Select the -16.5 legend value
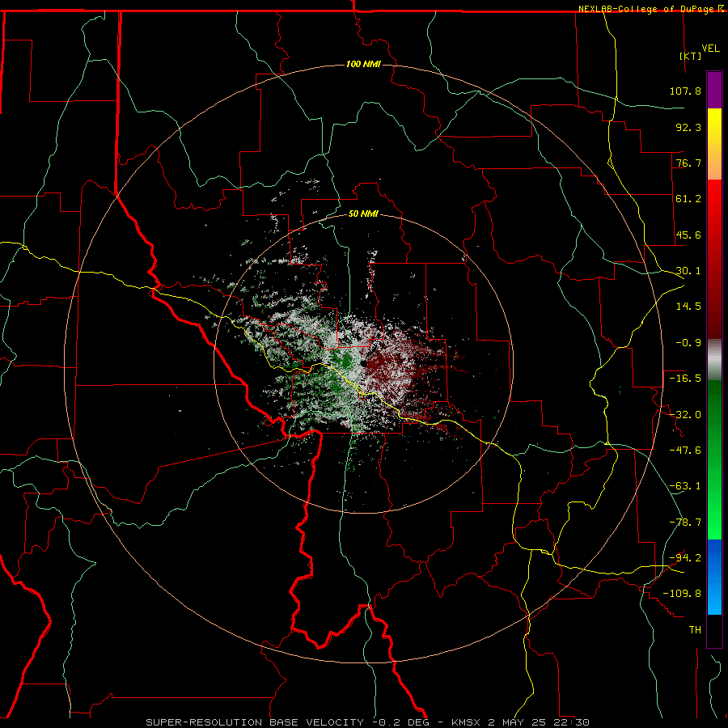 coord(685,379)
